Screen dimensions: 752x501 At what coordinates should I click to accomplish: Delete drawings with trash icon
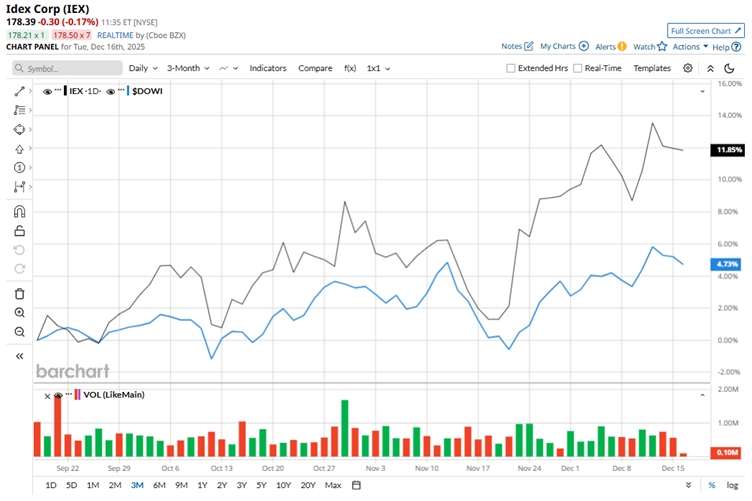pos(19,294)
